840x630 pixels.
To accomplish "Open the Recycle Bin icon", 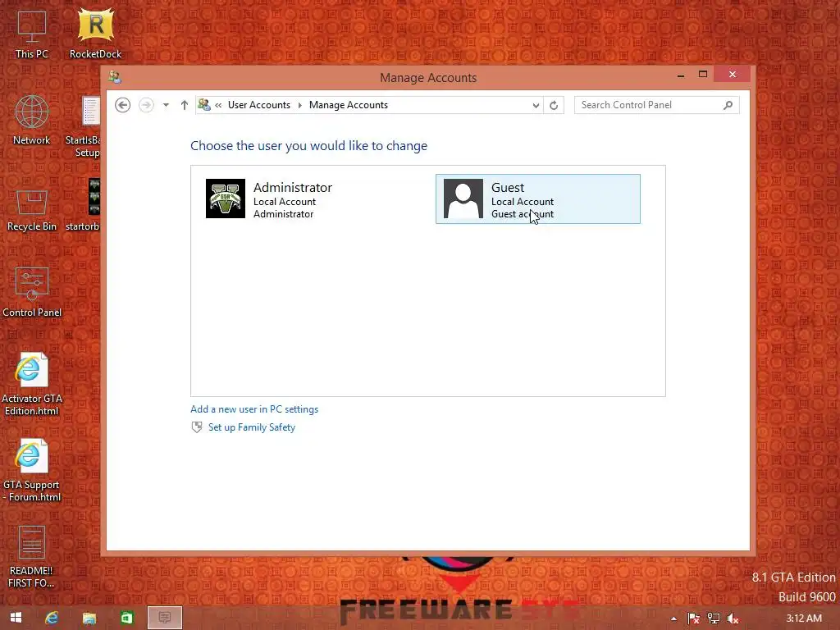I will [32, 210].
